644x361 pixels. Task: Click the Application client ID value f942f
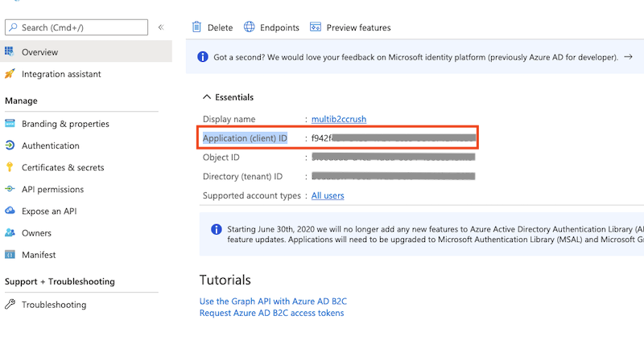(x=321, y=137)
